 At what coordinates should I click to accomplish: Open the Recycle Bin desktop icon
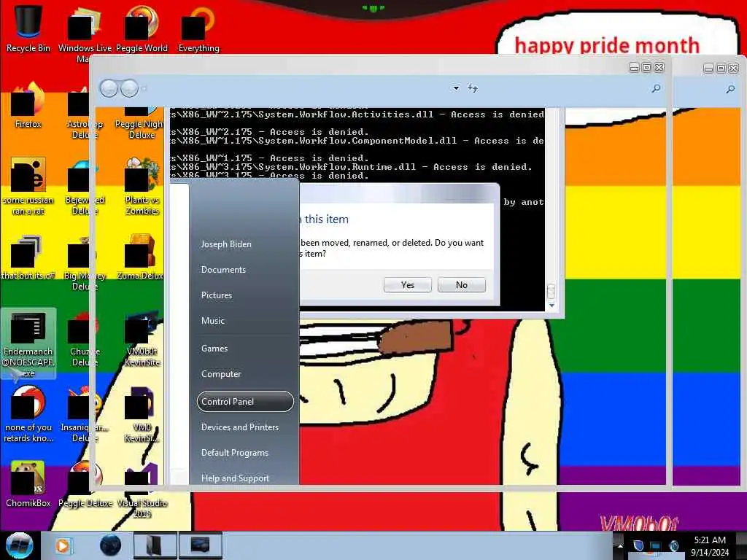coord(28,28)
